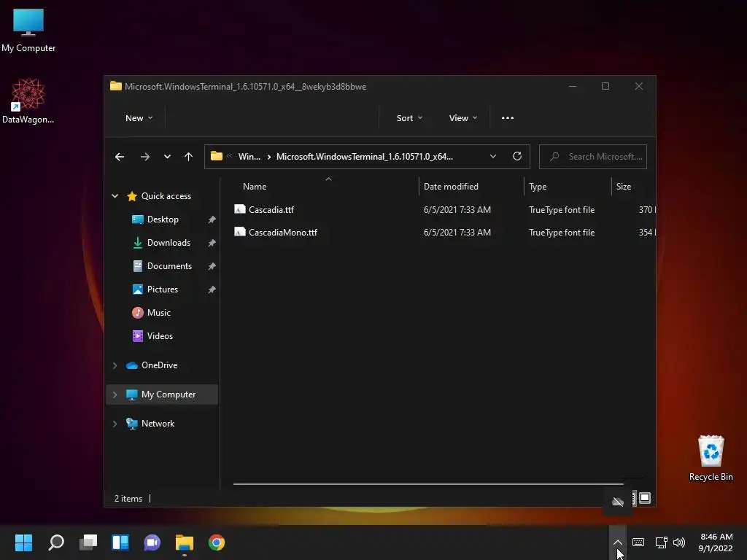Open recent locations chevron
The image size is (747, 560).
(x=167, y=157)
